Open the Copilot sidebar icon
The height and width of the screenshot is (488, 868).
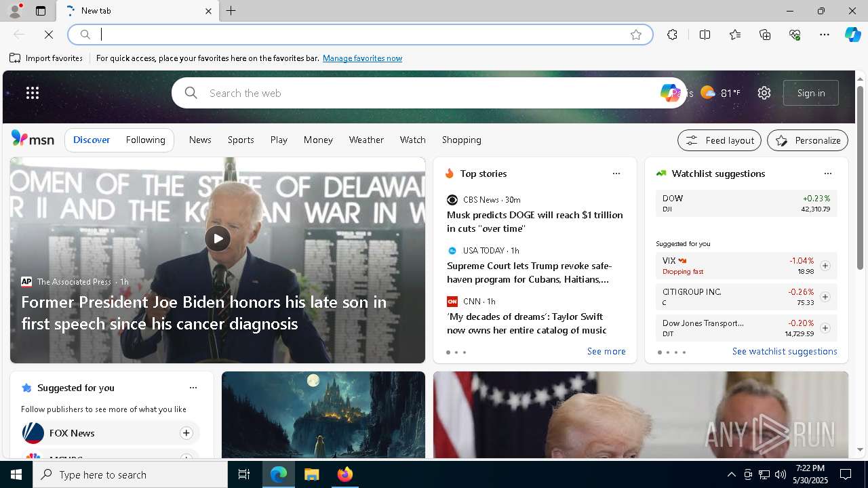point(852,35)
